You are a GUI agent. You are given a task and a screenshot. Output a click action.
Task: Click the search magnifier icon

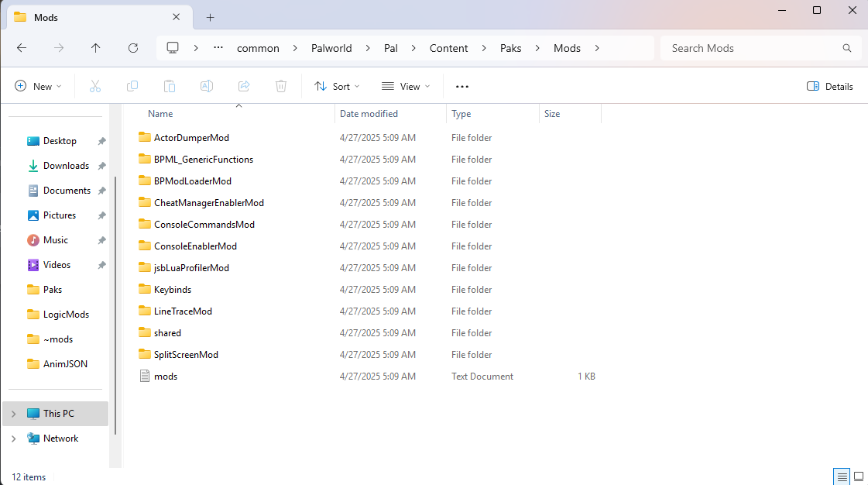(x=847, y=48)
